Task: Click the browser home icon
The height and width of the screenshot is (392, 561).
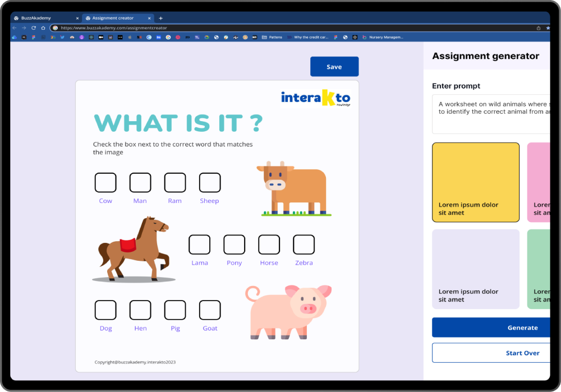Action: [43, 27]
